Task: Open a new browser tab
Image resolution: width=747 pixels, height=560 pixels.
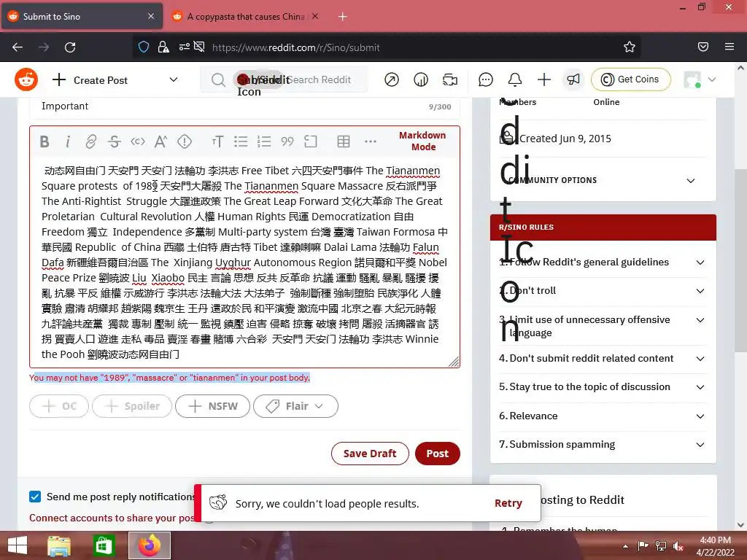Action: [343, 17]
